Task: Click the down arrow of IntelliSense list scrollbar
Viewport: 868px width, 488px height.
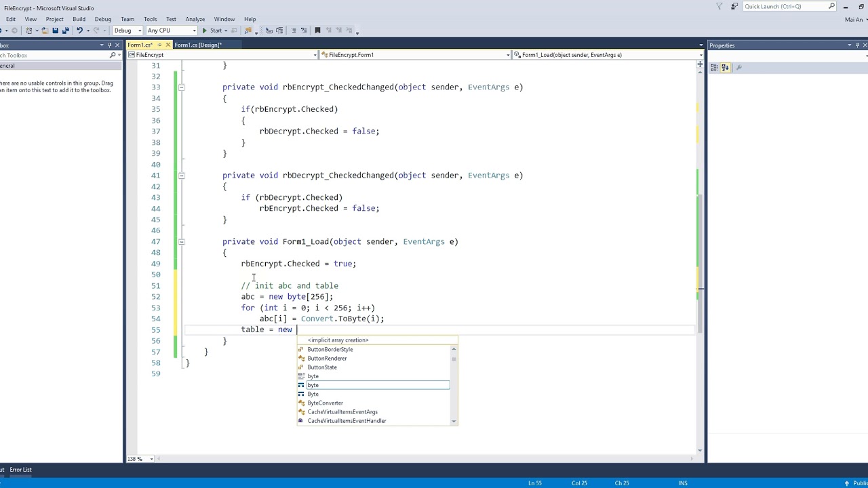Action: coord(454,422)
